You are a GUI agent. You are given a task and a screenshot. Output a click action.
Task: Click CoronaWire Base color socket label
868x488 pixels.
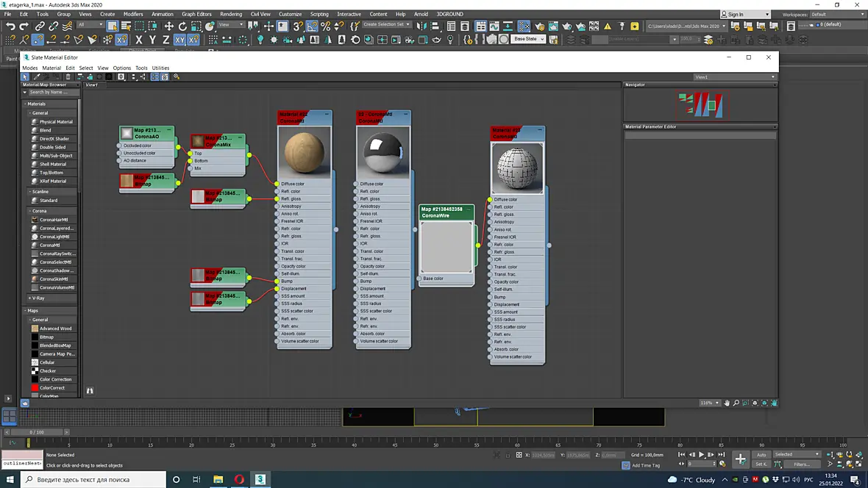(x=433, y=279)
